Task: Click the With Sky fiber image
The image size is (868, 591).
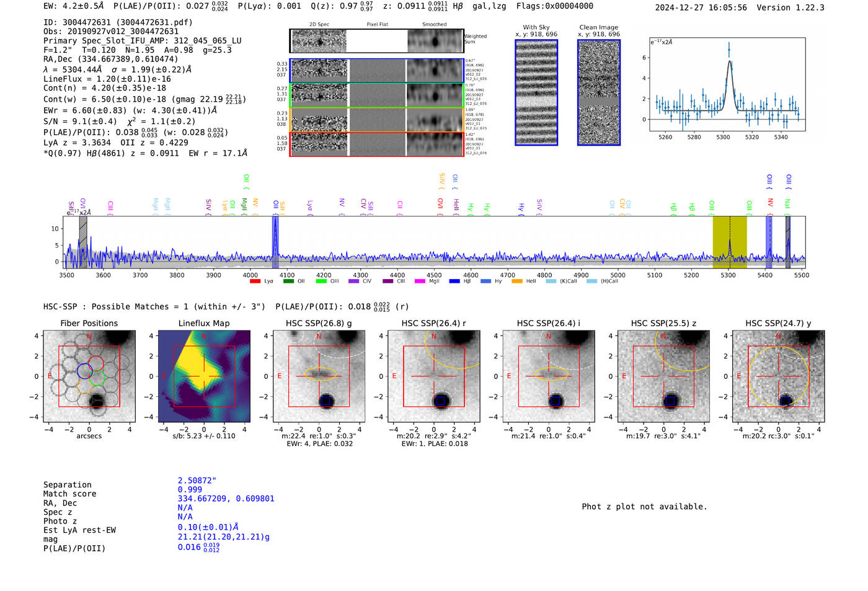Action: (x=536, y=92)
